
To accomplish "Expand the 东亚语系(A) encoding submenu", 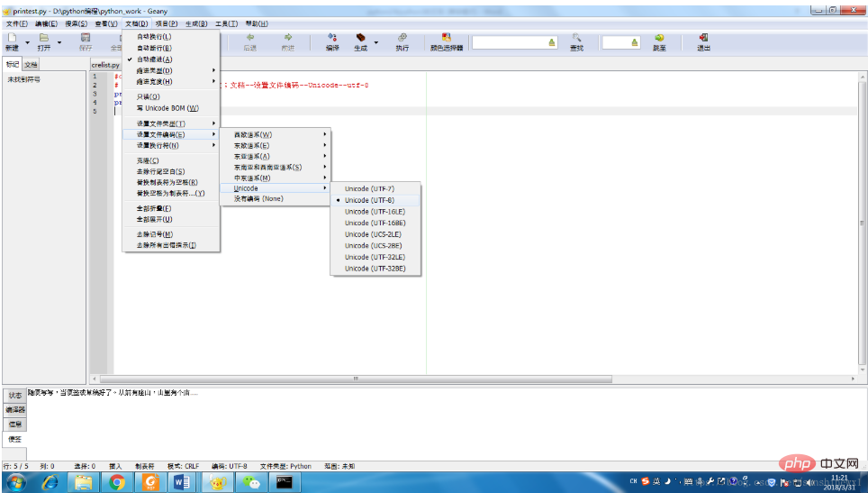I will [x=276, y=156].
